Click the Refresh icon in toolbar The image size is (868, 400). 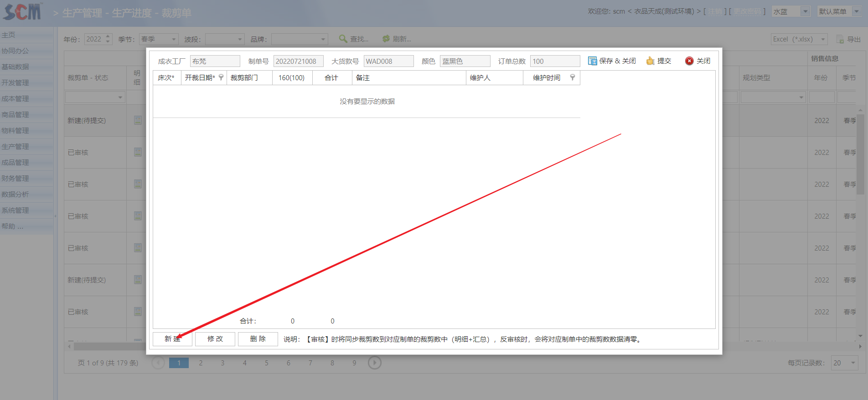pos(386,39)
